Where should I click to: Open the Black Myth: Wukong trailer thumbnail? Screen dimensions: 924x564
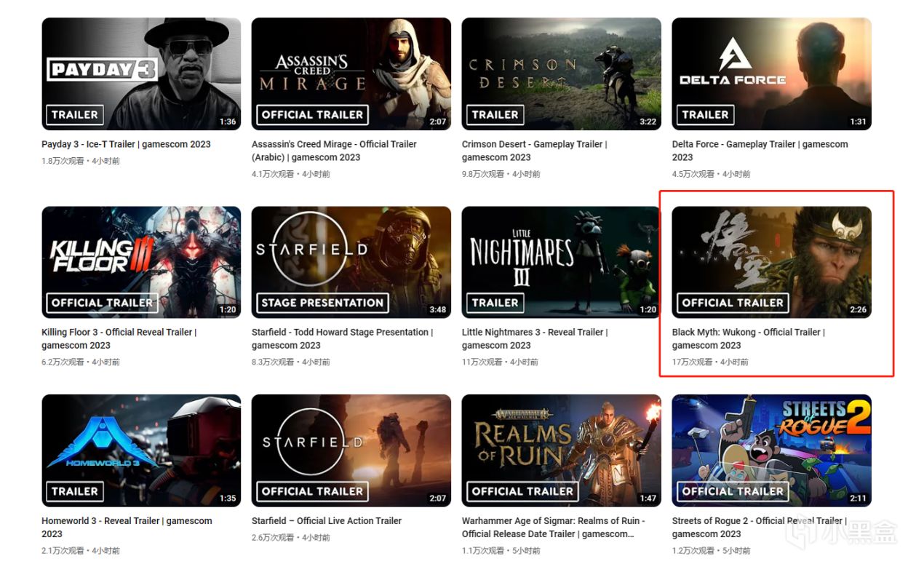click(771, 262)
